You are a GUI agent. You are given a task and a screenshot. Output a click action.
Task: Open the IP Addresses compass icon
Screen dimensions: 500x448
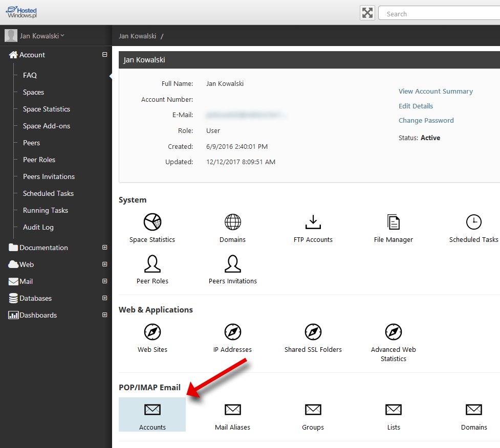[233, 332]
